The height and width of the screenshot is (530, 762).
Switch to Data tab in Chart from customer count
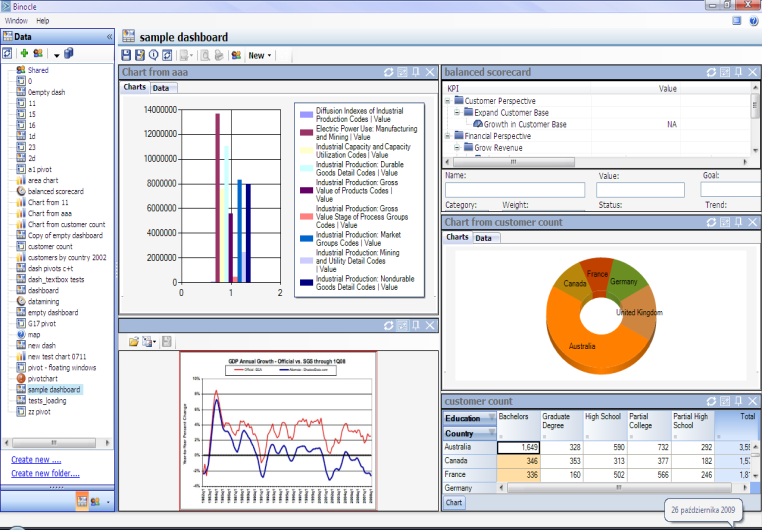(484, 238)
